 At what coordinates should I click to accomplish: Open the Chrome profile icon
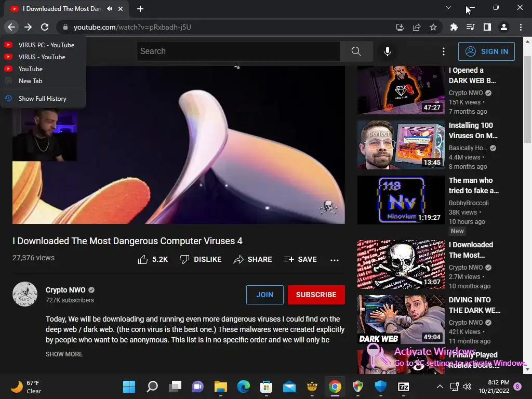coord(504,27)
